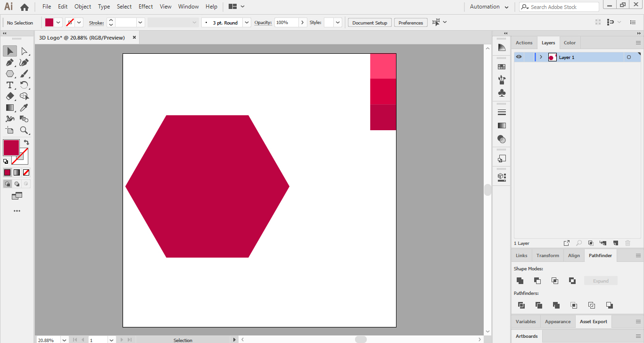Expand Opacity arrow next to 100%
644x343 pixels.
[x=302, y=22]
